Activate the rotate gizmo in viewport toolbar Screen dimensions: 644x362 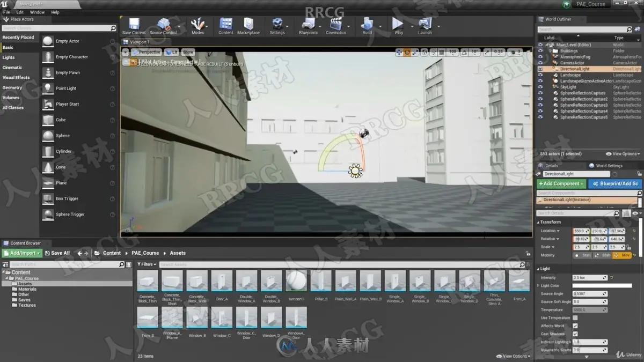click(407, 52)
